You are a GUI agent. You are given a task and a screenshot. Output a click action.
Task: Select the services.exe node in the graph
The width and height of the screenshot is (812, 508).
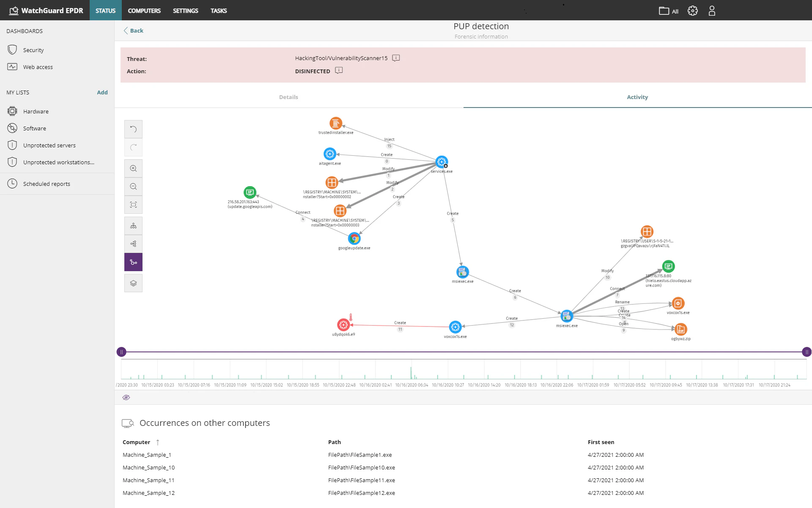[x=441, y=162]
